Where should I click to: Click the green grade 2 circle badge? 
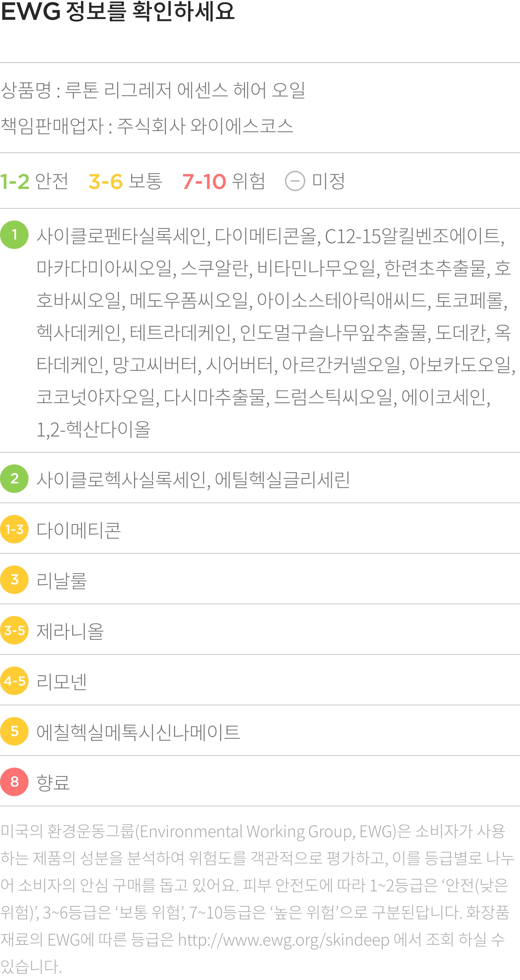click(x=14, y=479)
